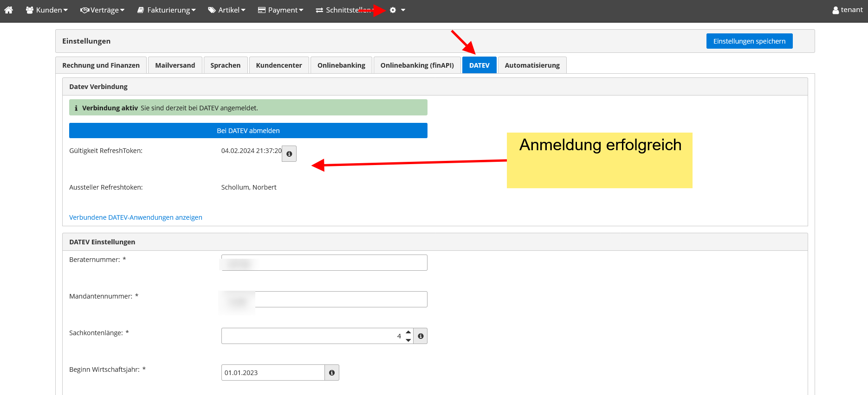Expand the Fakturierung dropdown
868x395 pixels.
167,10
